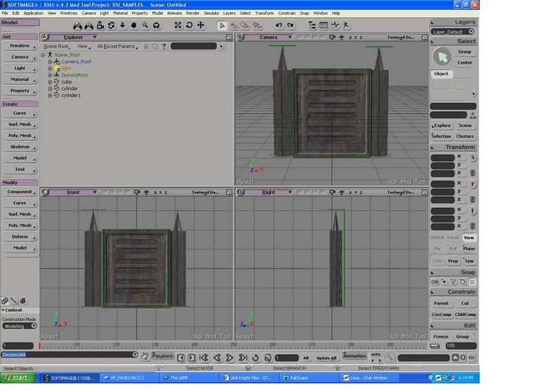543x392 pixels.
Task: Enable the View transform mode
Action: pos(468,237)
